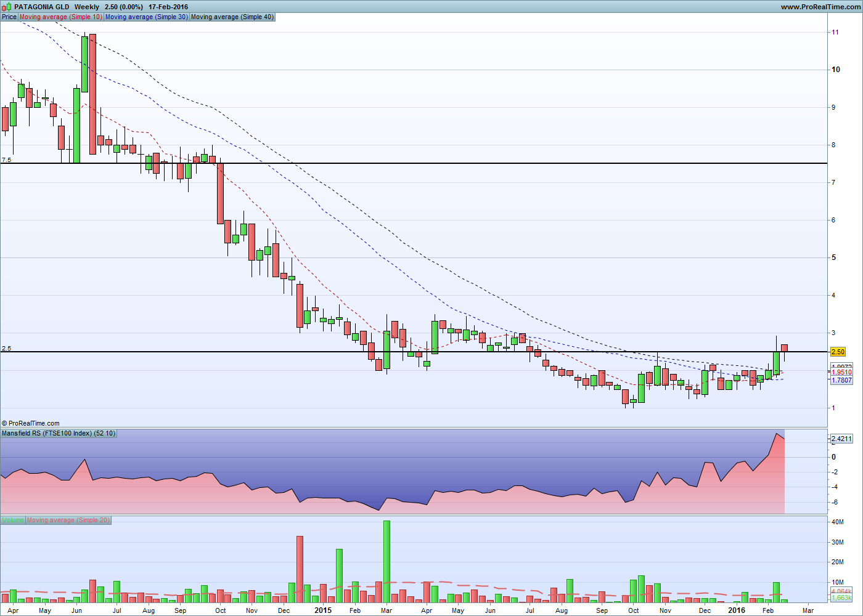Click the PATAGONIA GLD instrument title

pyautogui.click(x=41, y=7)
